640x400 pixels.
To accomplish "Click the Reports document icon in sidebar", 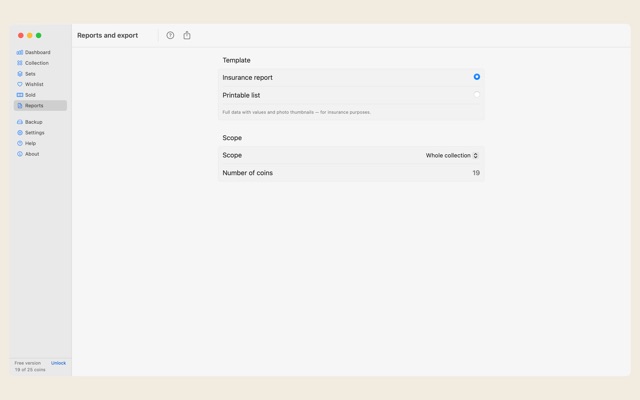I will coord(20,106).
